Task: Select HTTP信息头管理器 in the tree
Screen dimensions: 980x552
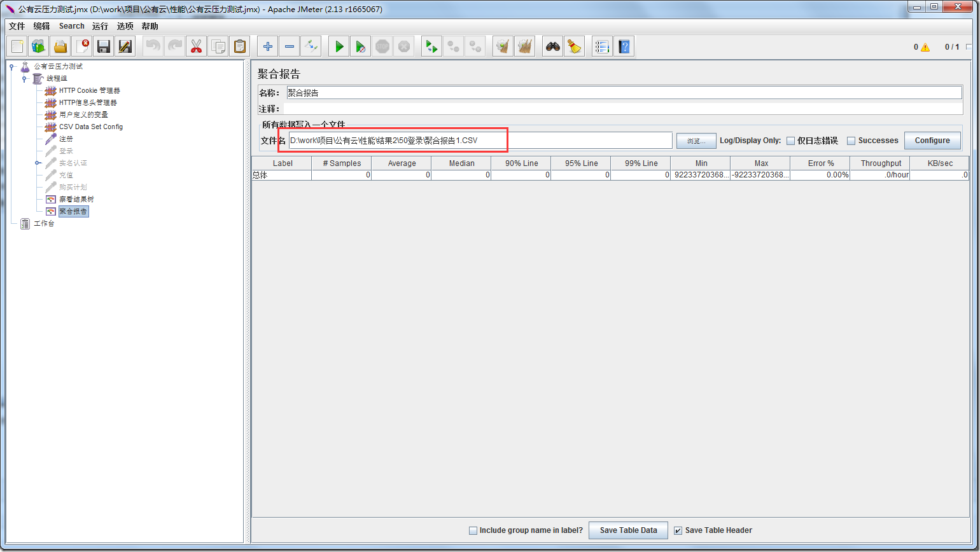Action: point(88,102)
